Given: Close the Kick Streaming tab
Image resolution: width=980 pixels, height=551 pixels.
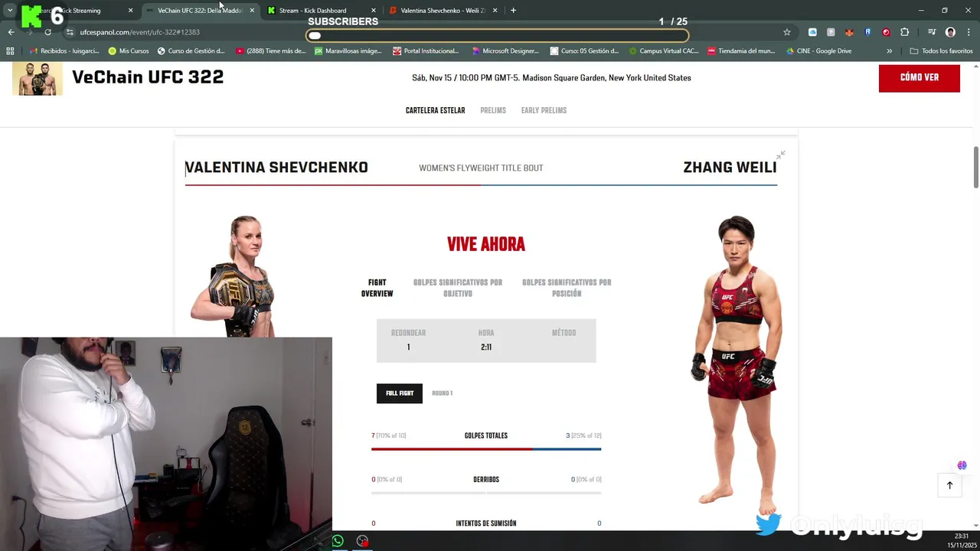Looking at the screenshot, I should [x=130, y=11].
